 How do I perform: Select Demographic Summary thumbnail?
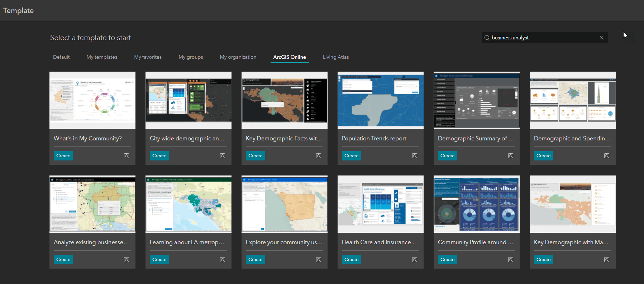(x=477, y=100)
